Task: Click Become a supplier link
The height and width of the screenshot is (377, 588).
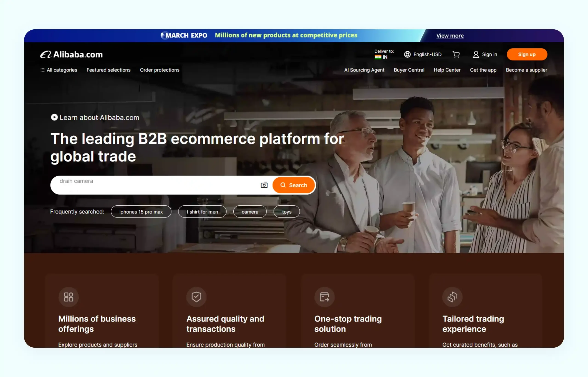Action: 526,70
